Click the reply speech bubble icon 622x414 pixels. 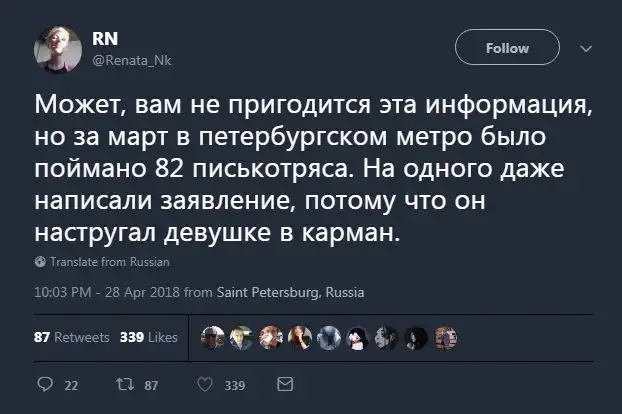43,382
